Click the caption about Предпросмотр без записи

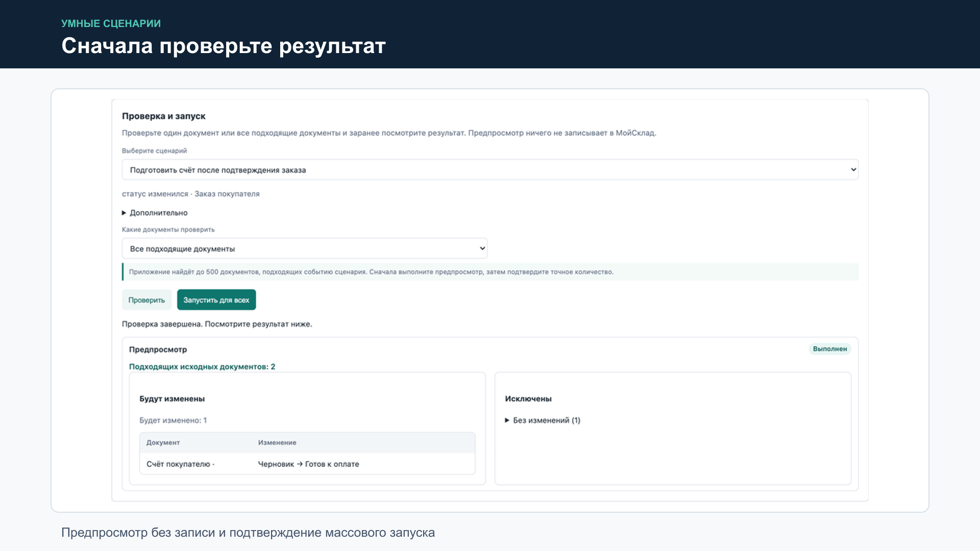pos(248,533)
